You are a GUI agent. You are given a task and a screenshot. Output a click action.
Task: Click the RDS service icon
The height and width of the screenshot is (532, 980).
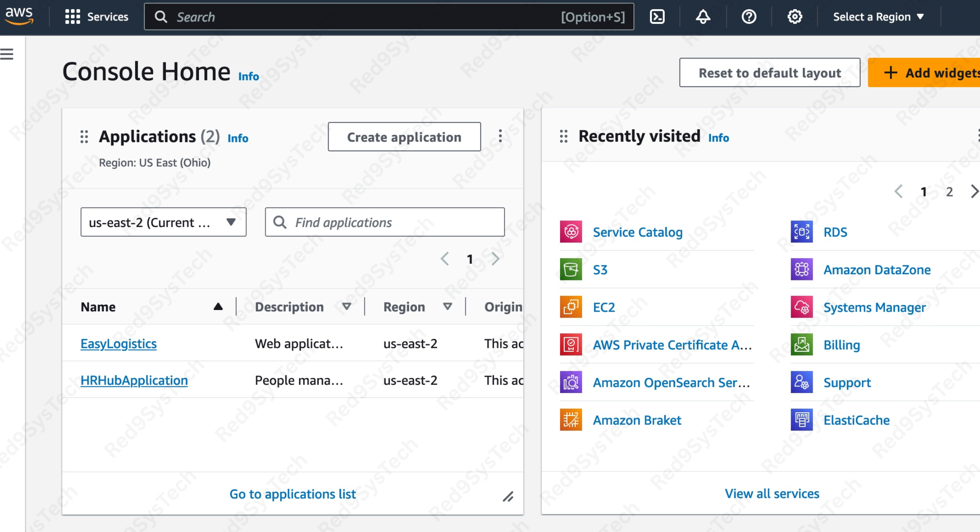[802, 232]
